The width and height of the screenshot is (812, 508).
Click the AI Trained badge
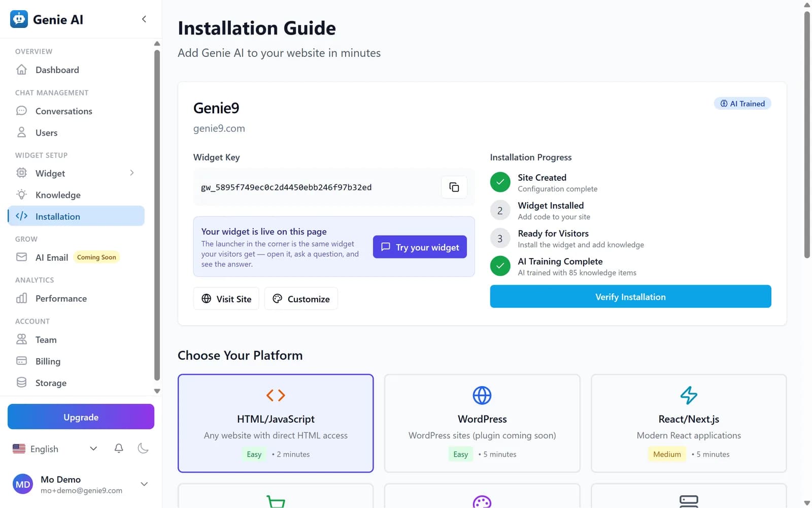click(742, 104)
